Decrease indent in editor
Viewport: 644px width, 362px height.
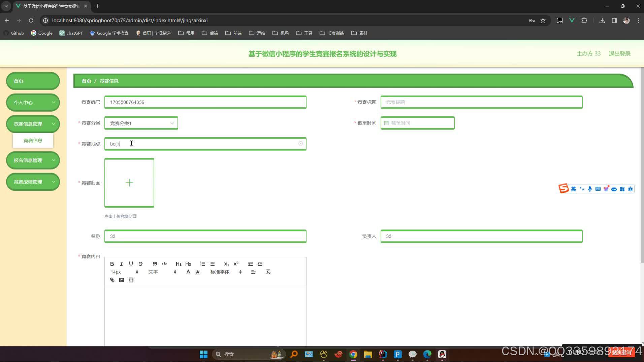click(x=250, y=264)
